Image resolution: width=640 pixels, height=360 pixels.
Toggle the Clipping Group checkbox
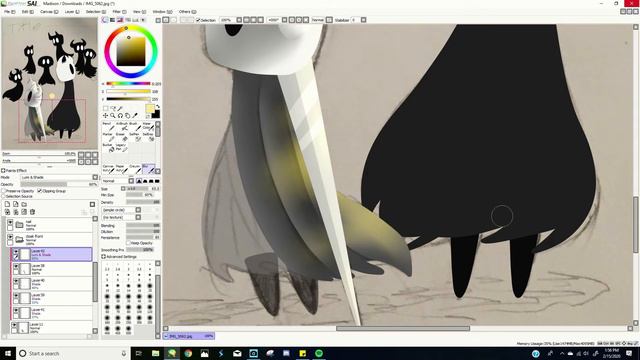click(x=40, y=191)
